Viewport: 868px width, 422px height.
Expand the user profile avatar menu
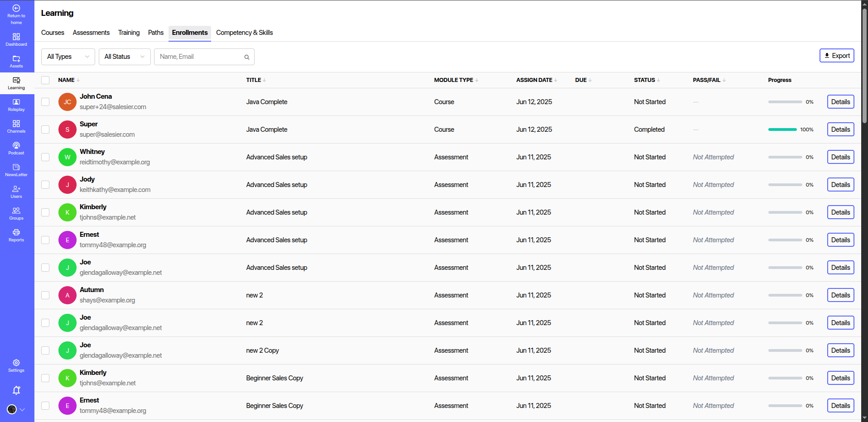point(16,409)
